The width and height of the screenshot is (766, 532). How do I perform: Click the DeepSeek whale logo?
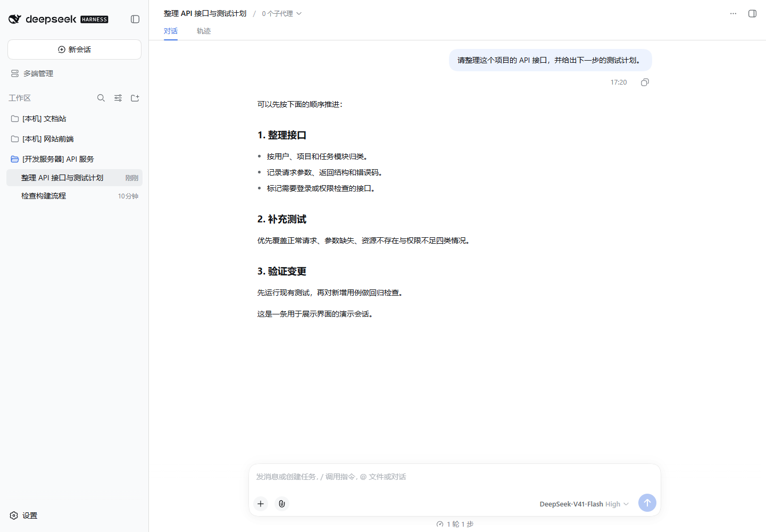(15, 19)
